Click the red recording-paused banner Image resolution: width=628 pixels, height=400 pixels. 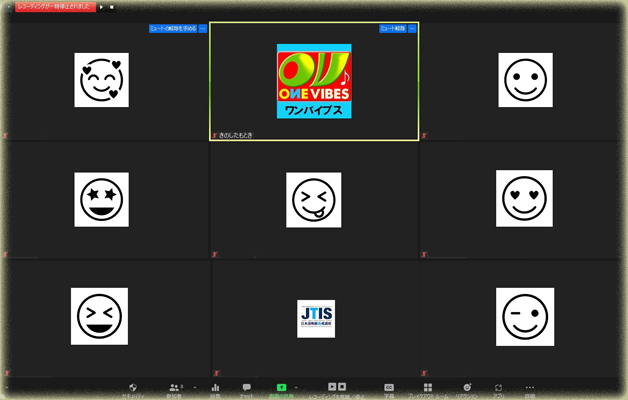click(55, 7)
